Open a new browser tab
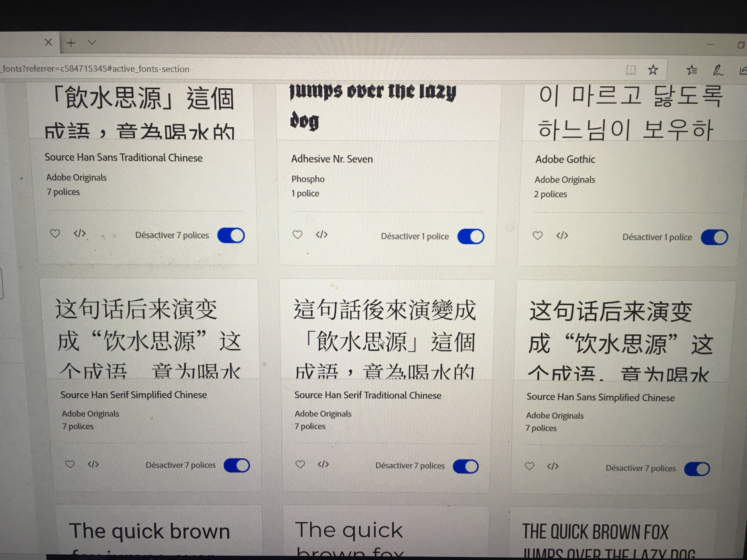The width and height of the screenshot is (747, 560). 71,43
